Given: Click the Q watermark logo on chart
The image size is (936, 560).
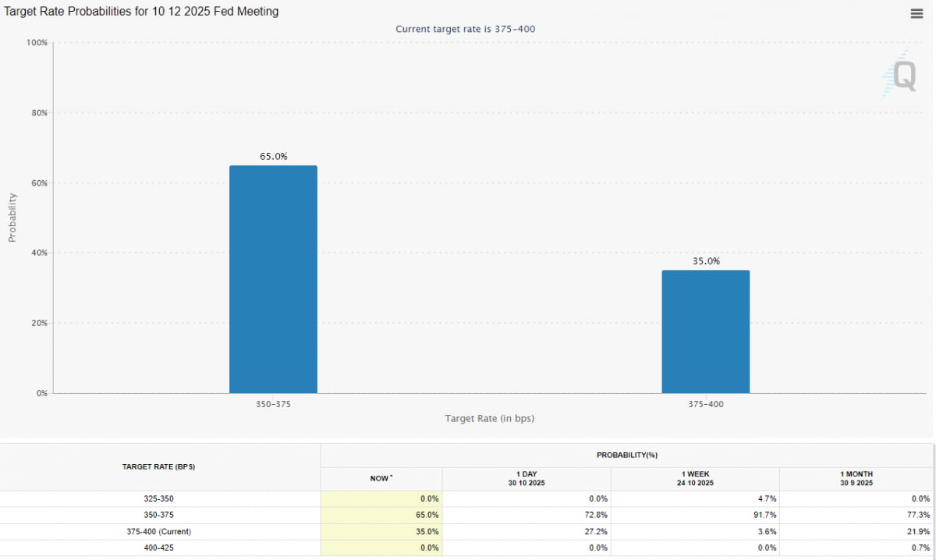Looking at the screenshot, I should (903, 76).
